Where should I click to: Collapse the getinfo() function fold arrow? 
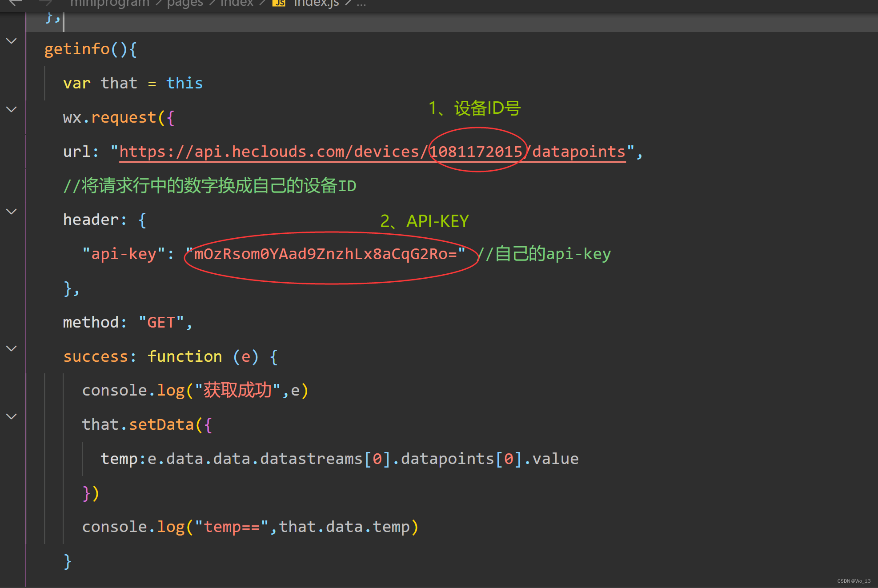point(12,41)
